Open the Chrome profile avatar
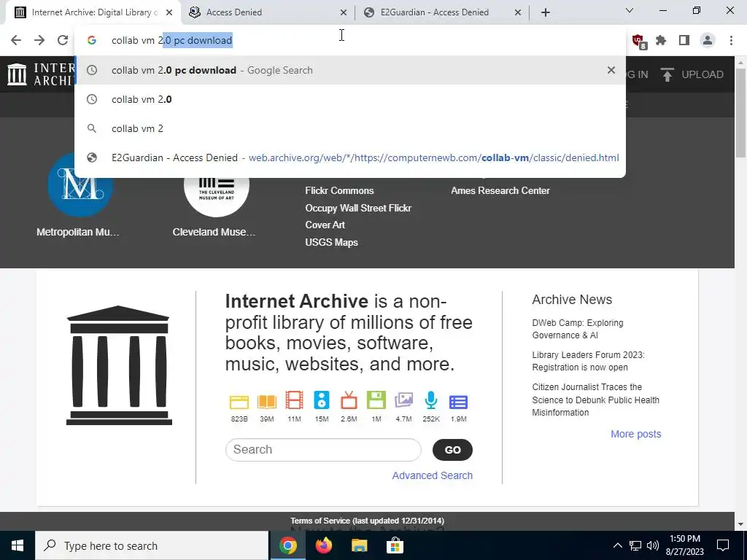 [708, 41]
